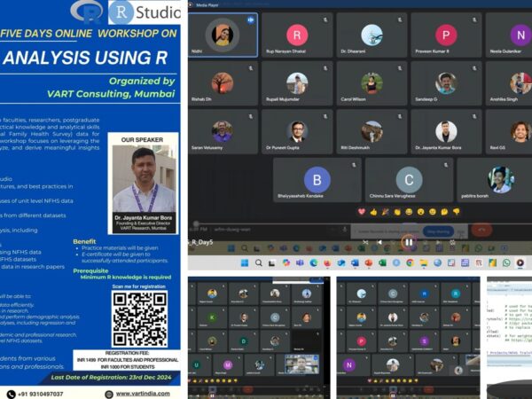This screenshot has width=532, height=399.
Task: Click the speaker photo of Dr. Jayanta Kumar Bora
Action: (x=145, y=179)
